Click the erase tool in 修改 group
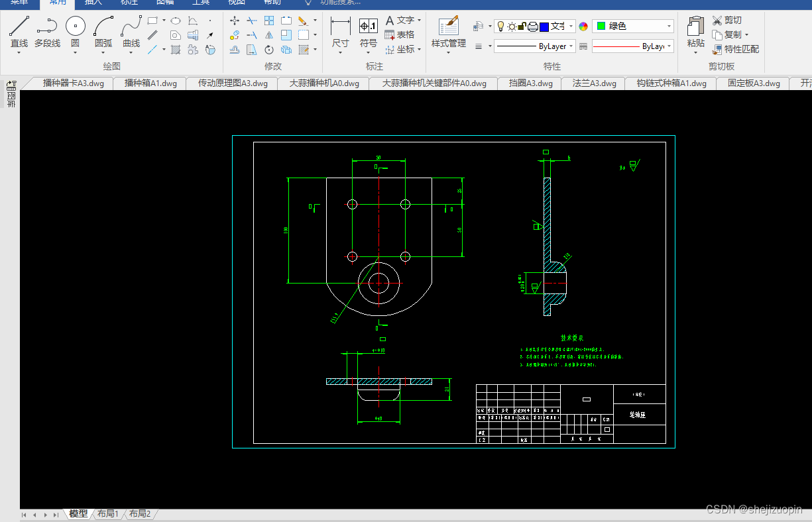The width and height of the screenshot is (812, 522). pyautogui.click(x=303, y=21)
